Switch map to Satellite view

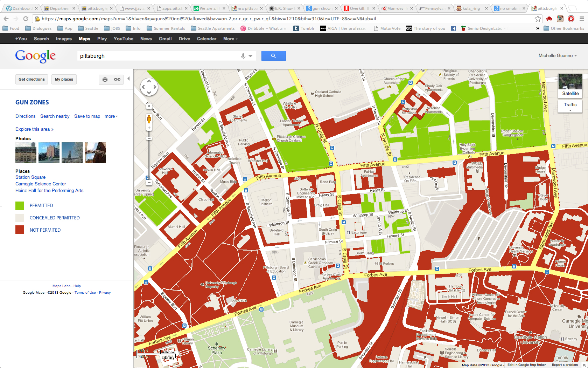point(570,86)
